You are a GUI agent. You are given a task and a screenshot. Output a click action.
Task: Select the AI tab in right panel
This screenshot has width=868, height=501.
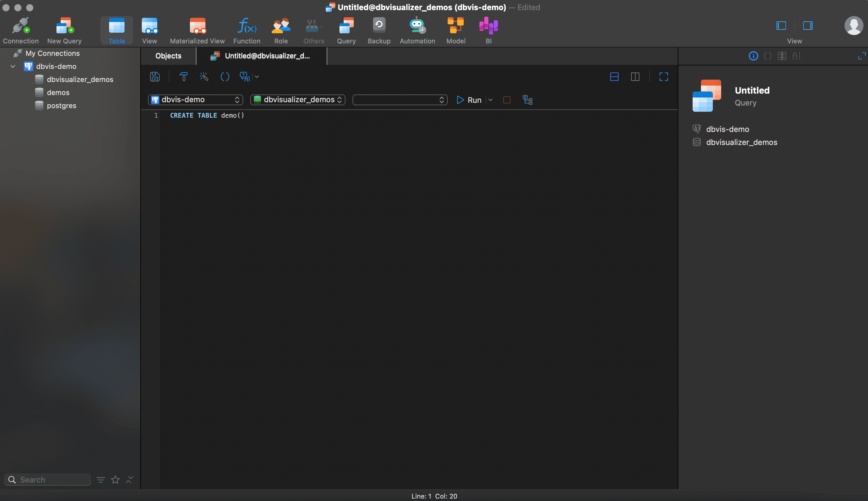(x=796, y=56)
